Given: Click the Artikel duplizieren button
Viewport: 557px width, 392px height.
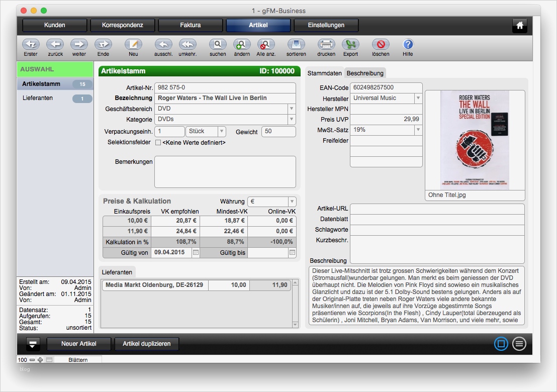Looking at the screenshot, I should tap(146, 344).
